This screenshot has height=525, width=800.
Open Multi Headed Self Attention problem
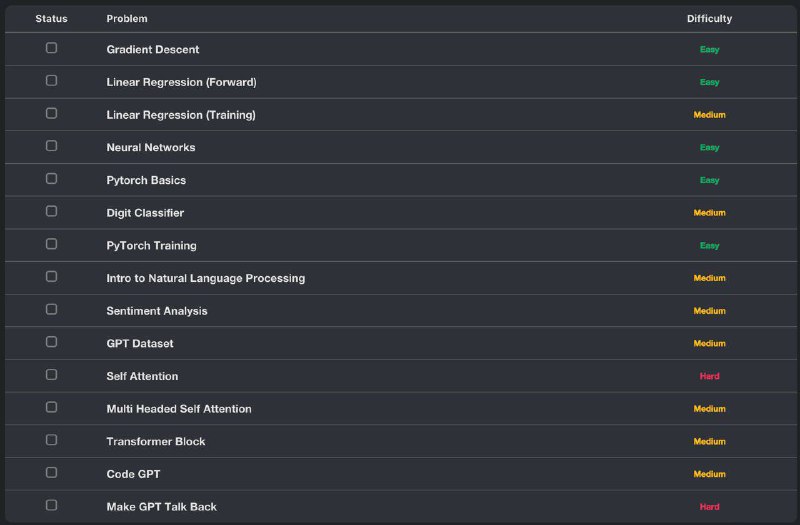[179, 409]
